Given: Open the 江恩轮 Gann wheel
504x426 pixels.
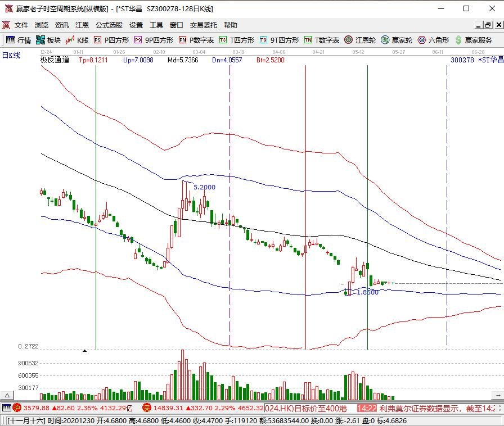Looking at the screenshot, I should coord(360,40).
